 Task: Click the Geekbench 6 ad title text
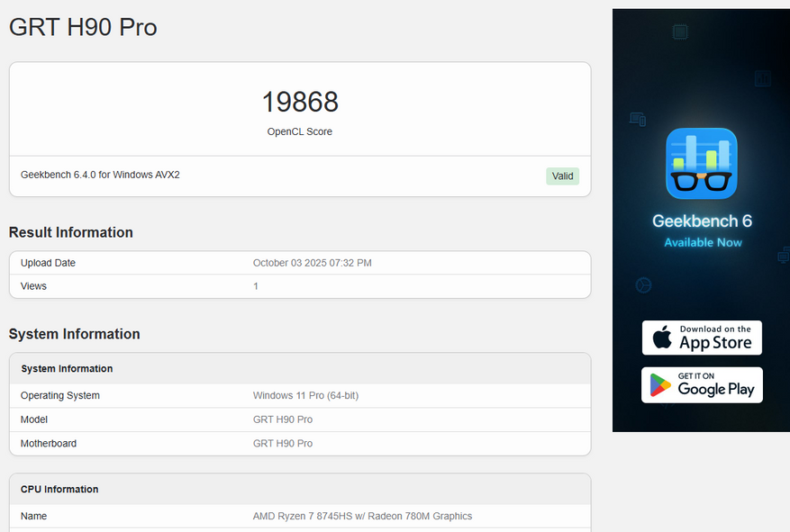(702, 221)
